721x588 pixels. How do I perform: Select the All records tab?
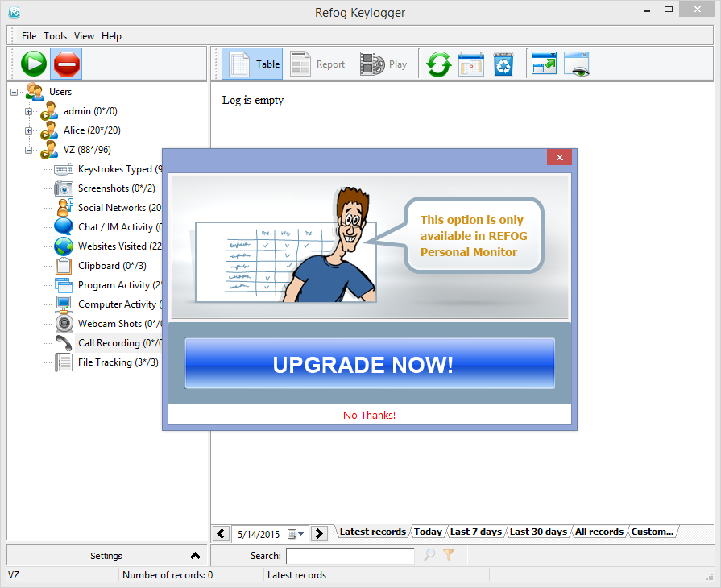pyautogui.click(x=599, y=532)
